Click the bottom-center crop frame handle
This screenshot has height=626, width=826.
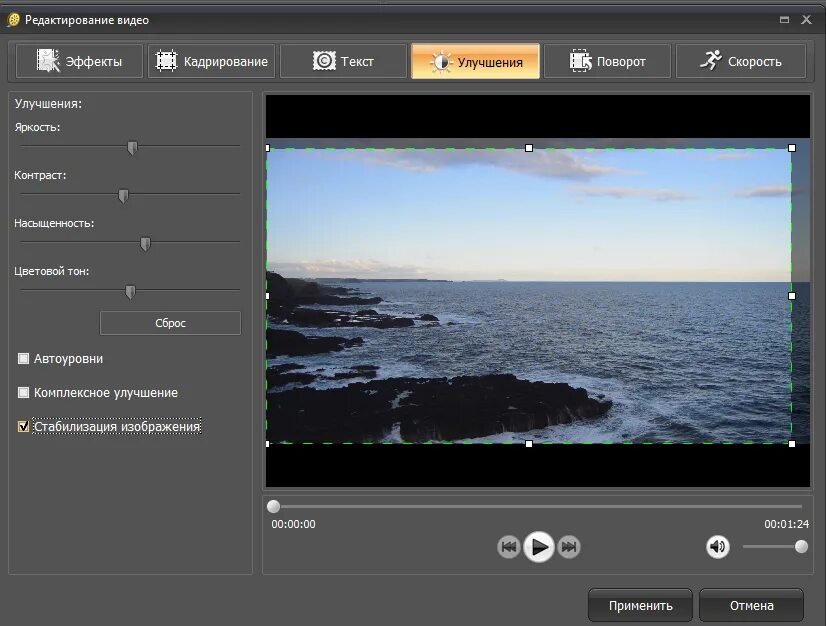[x=529, y=444]
